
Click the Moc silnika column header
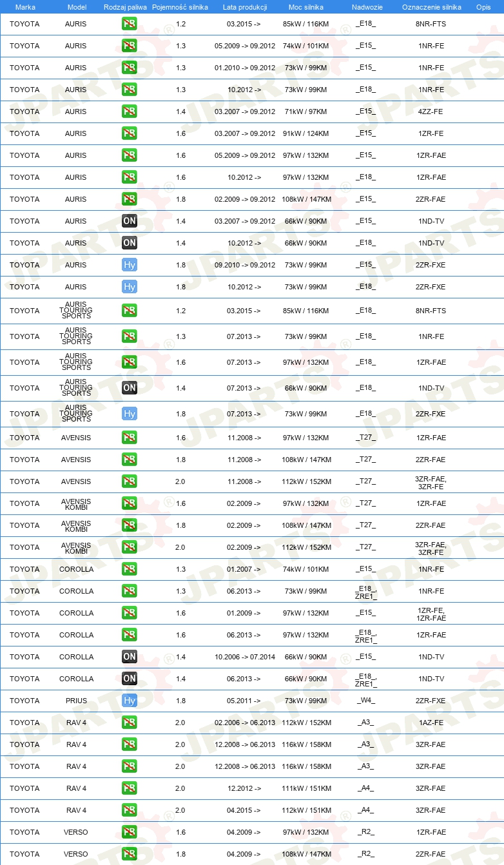click(306, 6)
